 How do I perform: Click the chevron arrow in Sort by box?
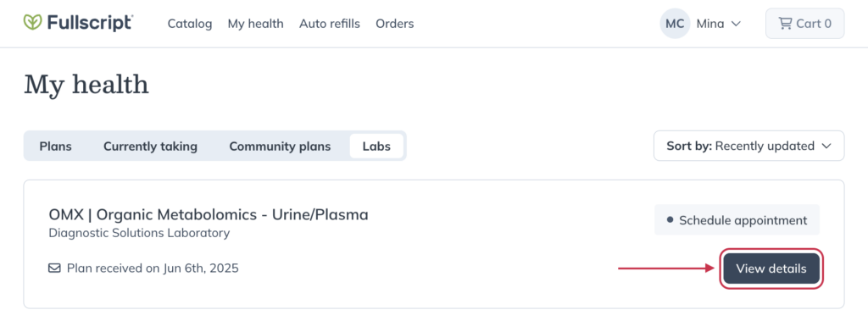(x=826, y=147)
